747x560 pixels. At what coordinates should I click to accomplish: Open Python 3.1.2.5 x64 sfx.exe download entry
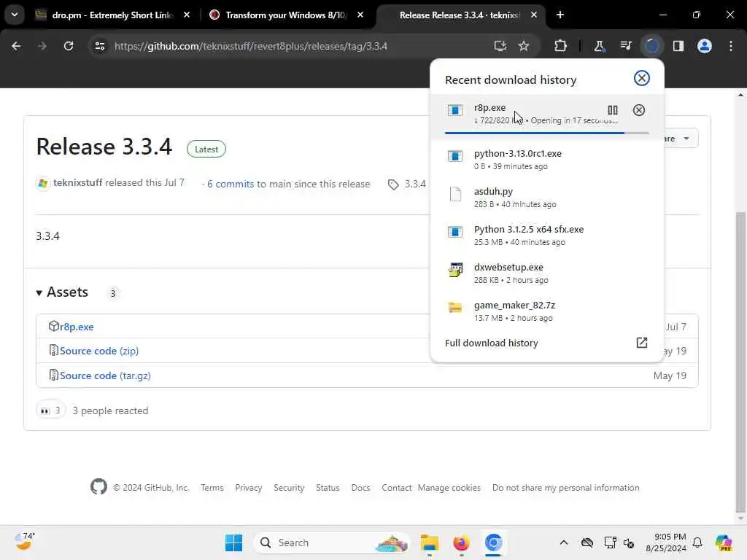(x=546, y=236)
